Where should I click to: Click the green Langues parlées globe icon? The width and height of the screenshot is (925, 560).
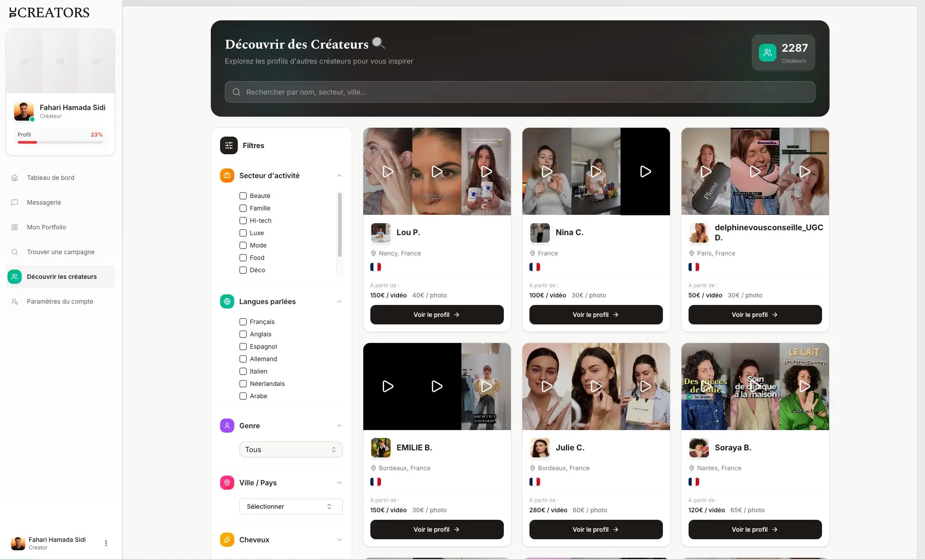(227, 301)
